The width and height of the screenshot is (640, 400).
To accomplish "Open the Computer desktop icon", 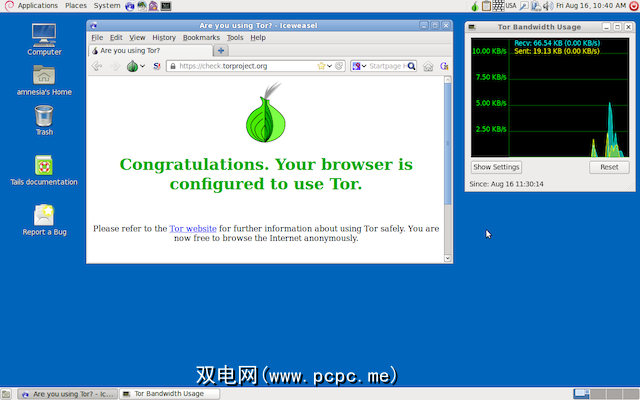I will tap(44, 40).
